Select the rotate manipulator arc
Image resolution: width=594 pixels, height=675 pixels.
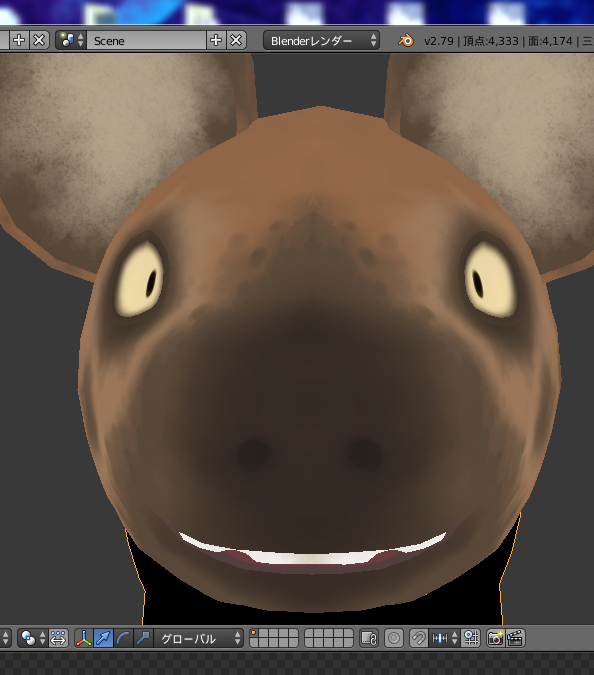pyautogui.click(x=123, y=638)
